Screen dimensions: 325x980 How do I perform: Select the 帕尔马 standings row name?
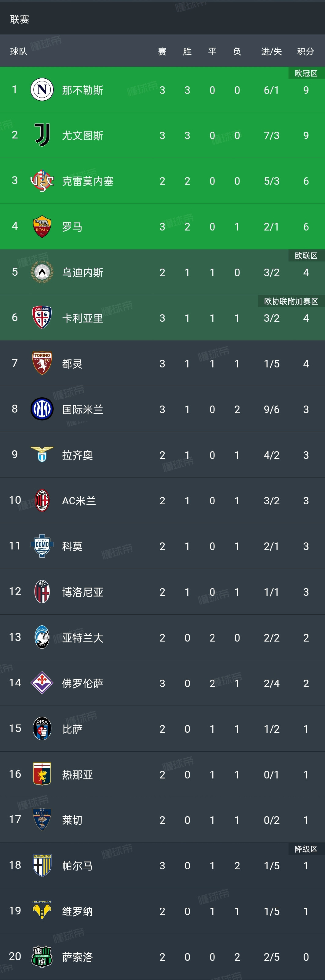coord(77,866)
